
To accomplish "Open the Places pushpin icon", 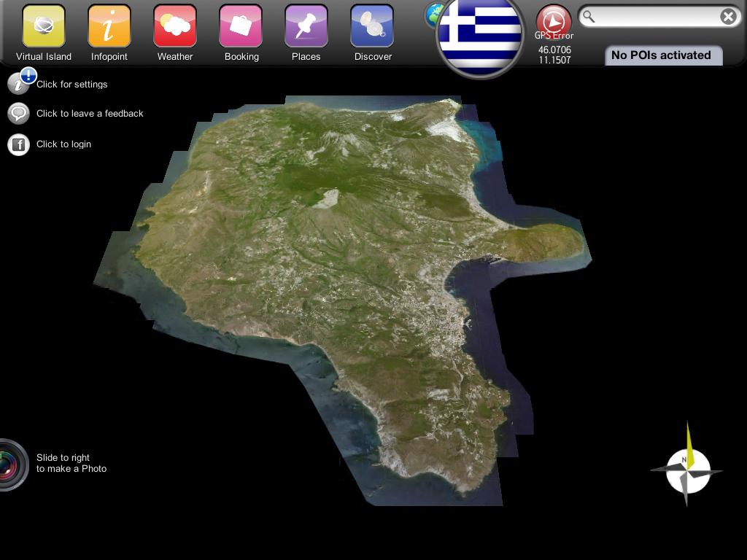I will pos(306,26).
